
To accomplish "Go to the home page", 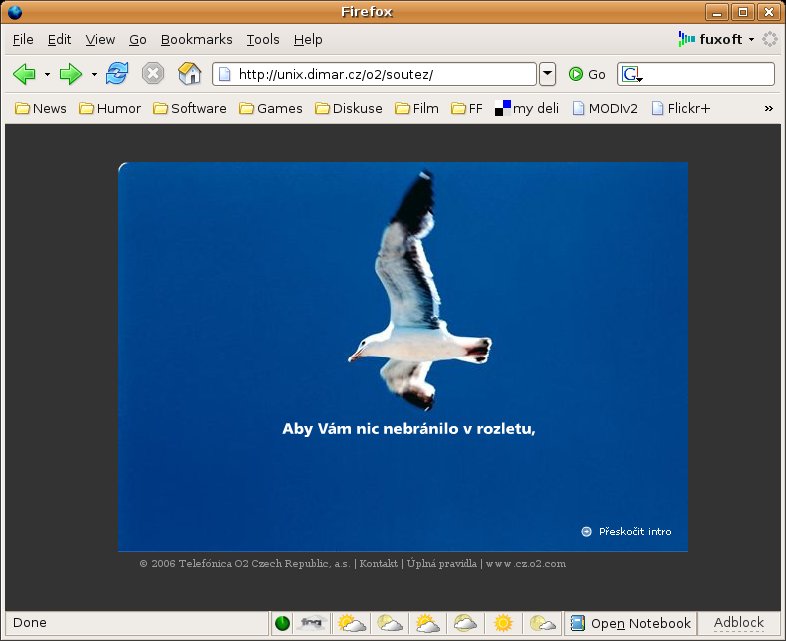I will [189, 74].
